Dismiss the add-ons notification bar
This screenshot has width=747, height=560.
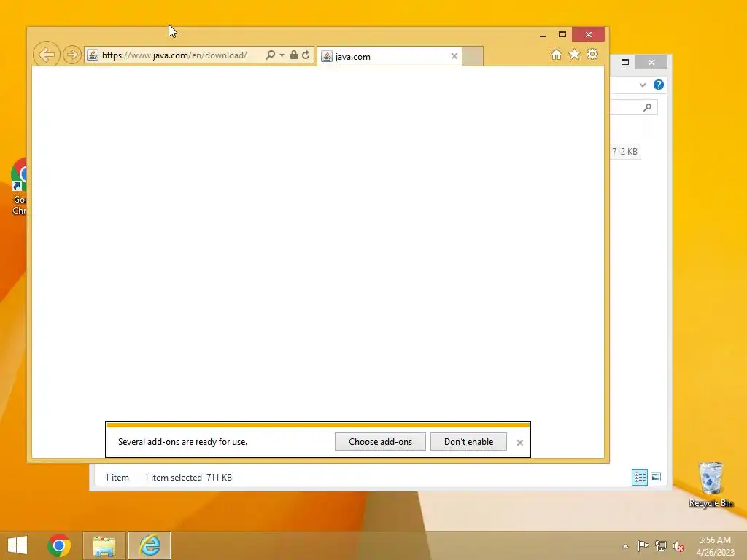pyautogui.click(x=519, y=443)
